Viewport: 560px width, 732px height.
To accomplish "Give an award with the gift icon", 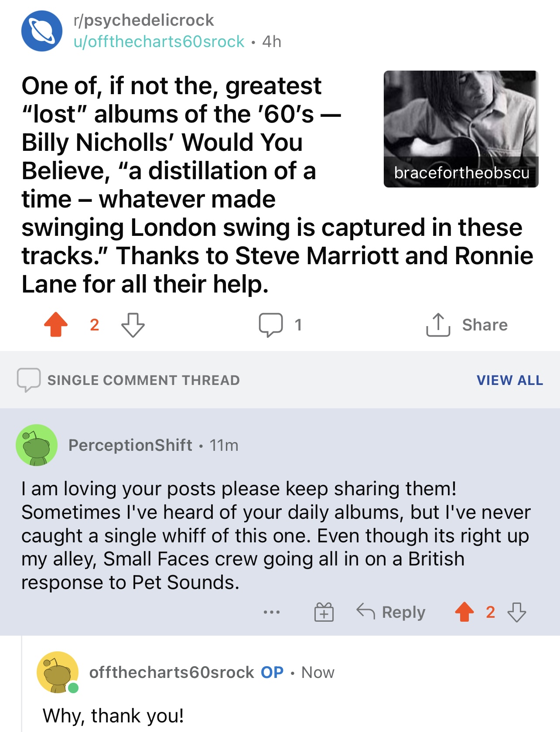I will pyautogui.click(x=324, y=612).
